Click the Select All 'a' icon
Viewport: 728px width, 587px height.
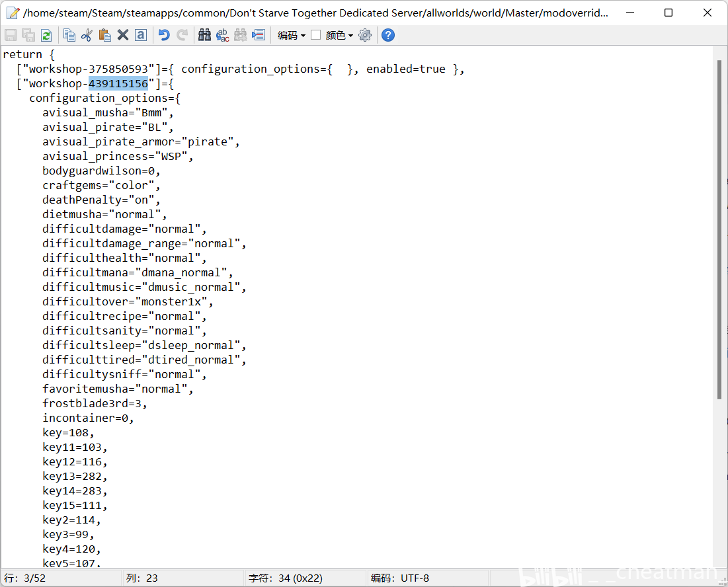point(141,35)
